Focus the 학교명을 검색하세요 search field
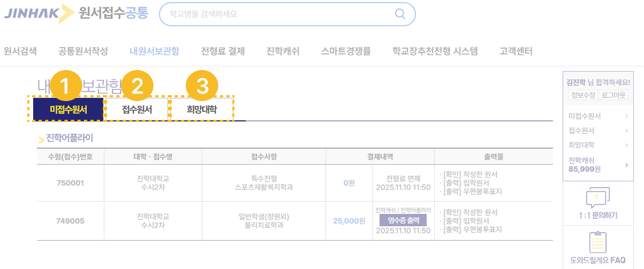The height and width of the screenshot is (269, 644). [x=287, y=14]
